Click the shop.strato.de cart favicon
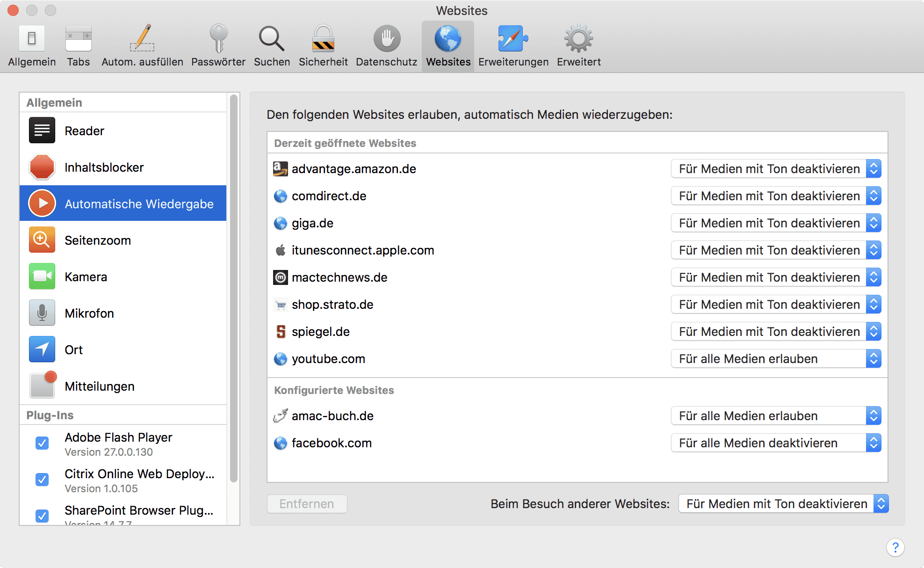 pyautogui.click(x=281, y=305)
